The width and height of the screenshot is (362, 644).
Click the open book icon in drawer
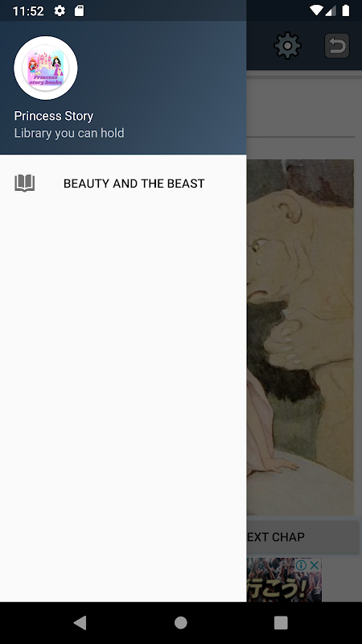tap(25, 184)
